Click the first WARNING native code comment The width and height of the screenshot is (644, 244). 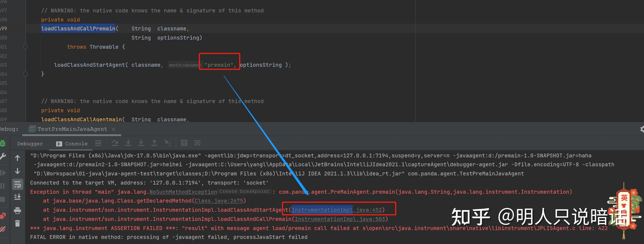coord(152,10)
